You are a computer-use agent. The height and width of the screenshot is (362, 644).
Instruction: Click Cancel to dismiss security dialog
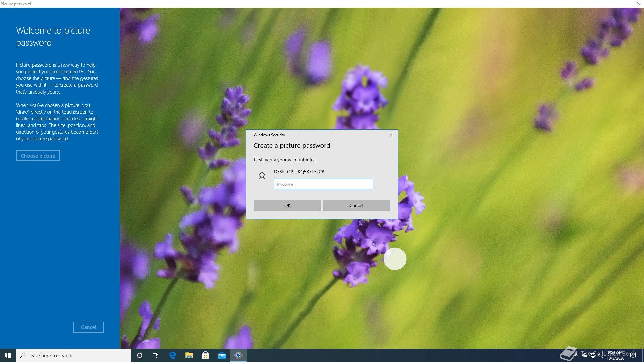pos(356,205)
